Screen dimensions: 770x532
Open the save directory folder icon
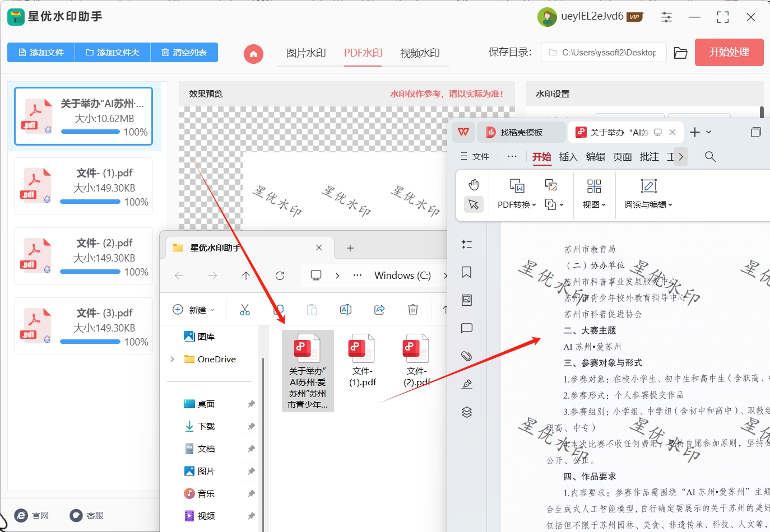coord(680,53)
